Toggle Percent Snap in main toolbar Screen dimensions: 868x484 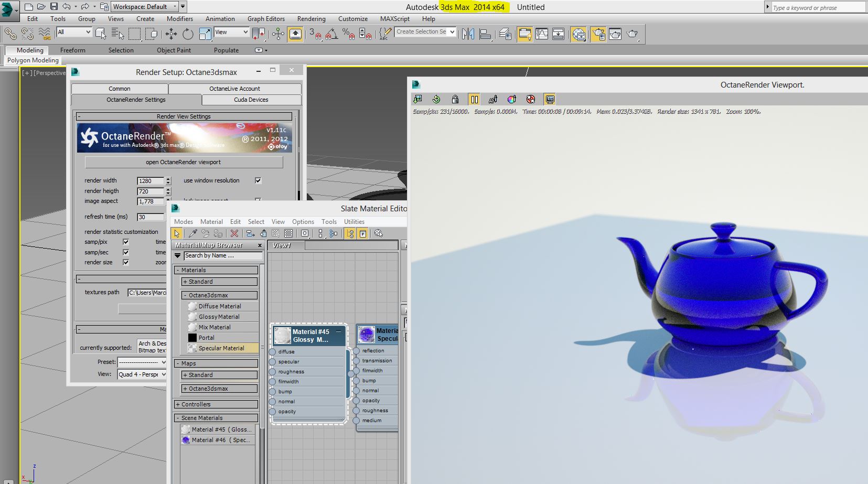click(348, 34)
